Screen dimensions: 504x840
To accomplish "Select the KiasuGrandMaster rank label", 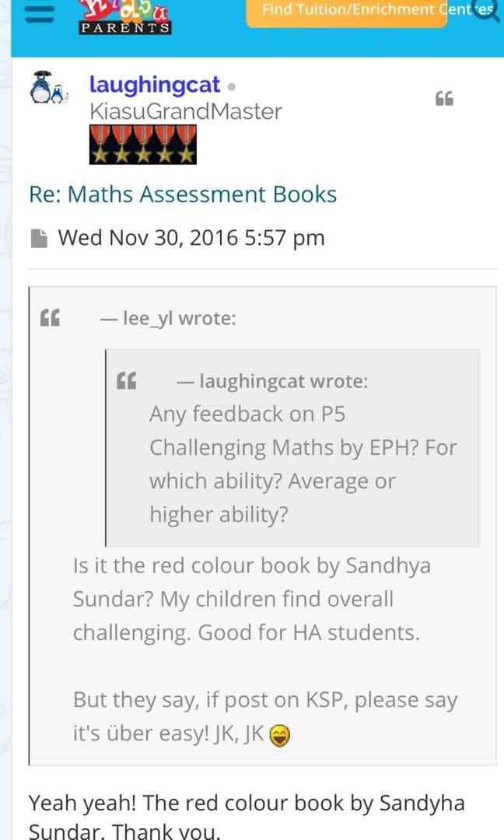I will tap(187, 111).
